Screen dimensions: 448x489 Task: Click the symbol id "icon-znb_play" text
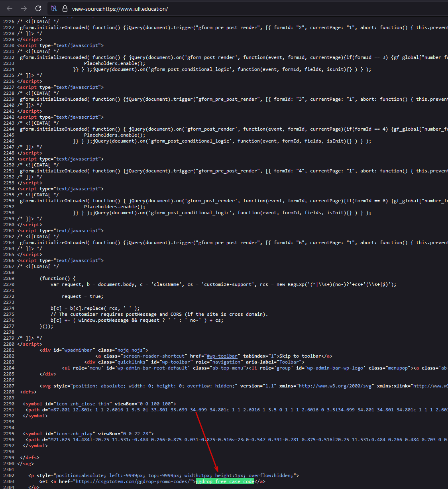[x=74, y=434]
